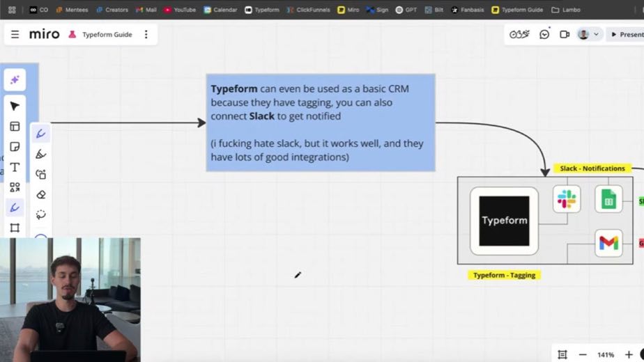Click the miro logo
644x362 pixels.
coord(45,34)
